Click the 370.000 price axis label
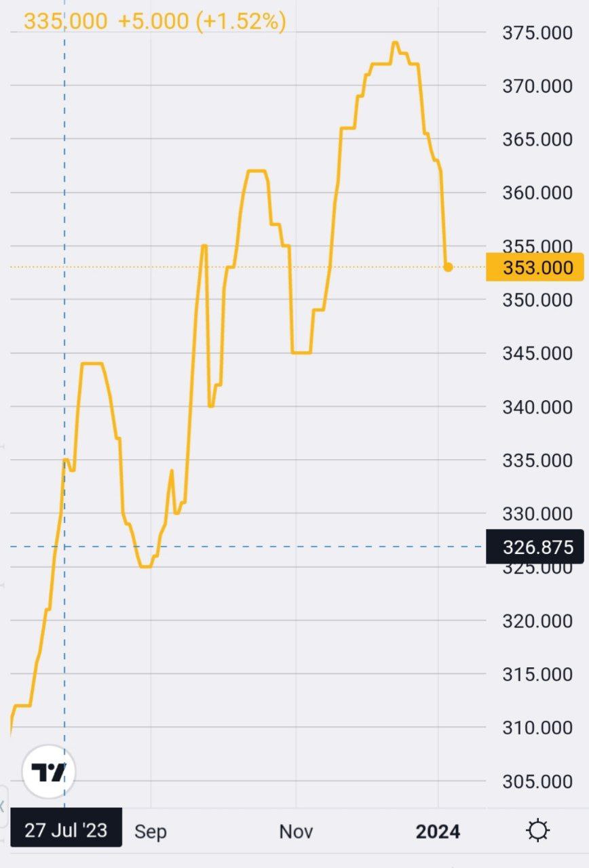The height and width of the screenshot is (868, 589). click(x=537, y=86)
